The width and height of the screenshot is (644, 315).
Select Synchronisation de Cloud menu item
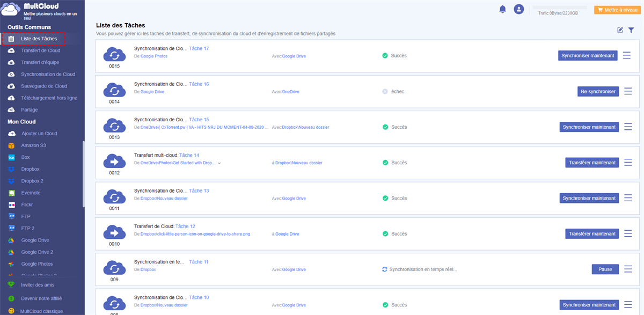coord(48,74)
